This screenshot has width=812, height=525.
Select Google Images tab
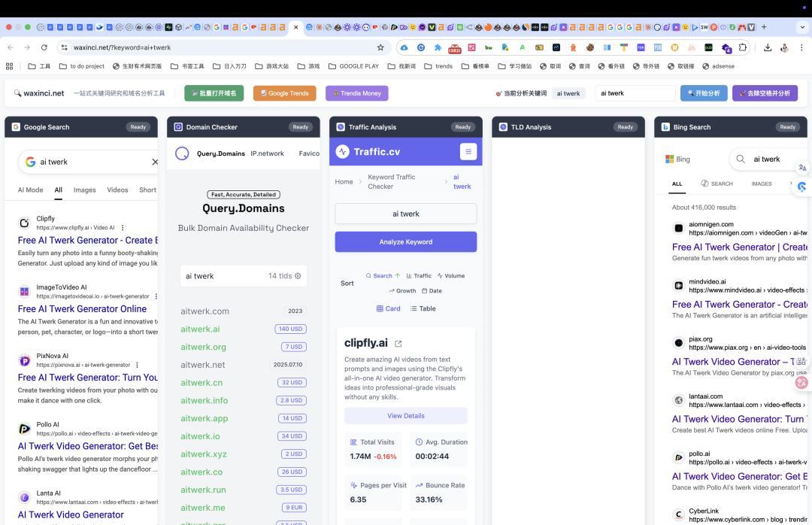[x=84, y=190]
